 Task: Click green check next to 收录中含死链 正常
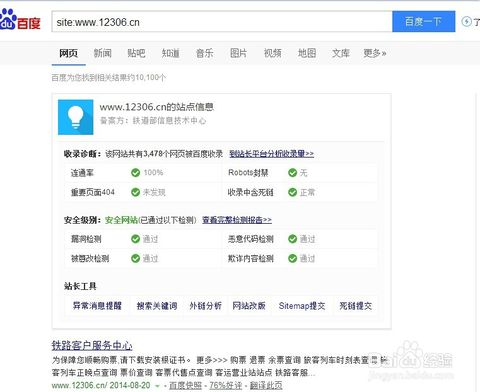click(x=292, y=192)
